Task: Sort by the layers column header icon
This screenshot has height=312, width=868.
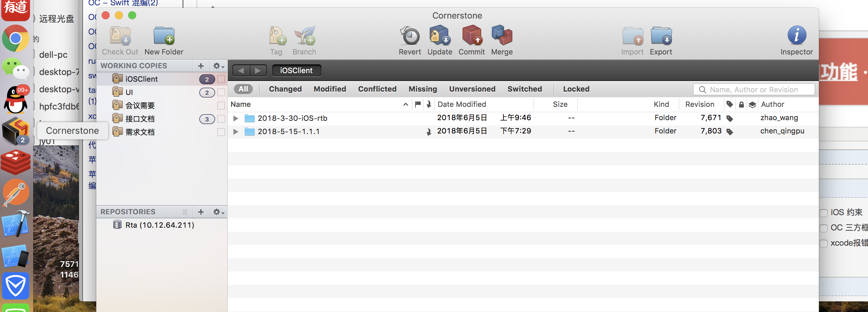Action: tap(752, 105)
